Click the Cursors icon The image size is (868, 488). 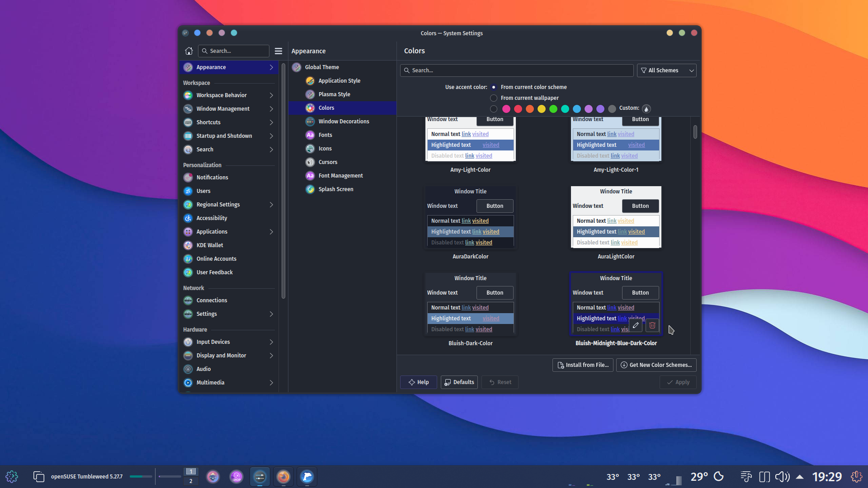310,162
